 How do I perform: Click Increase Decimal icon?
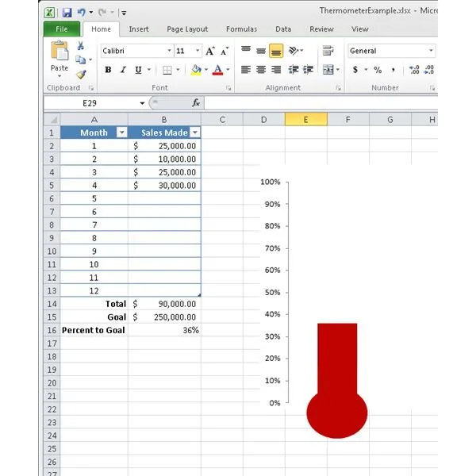(414, 70)
